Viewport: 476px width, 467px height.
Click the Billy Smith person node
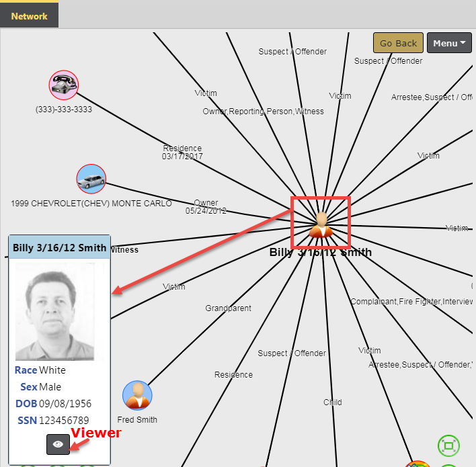[x=321, y=224]
